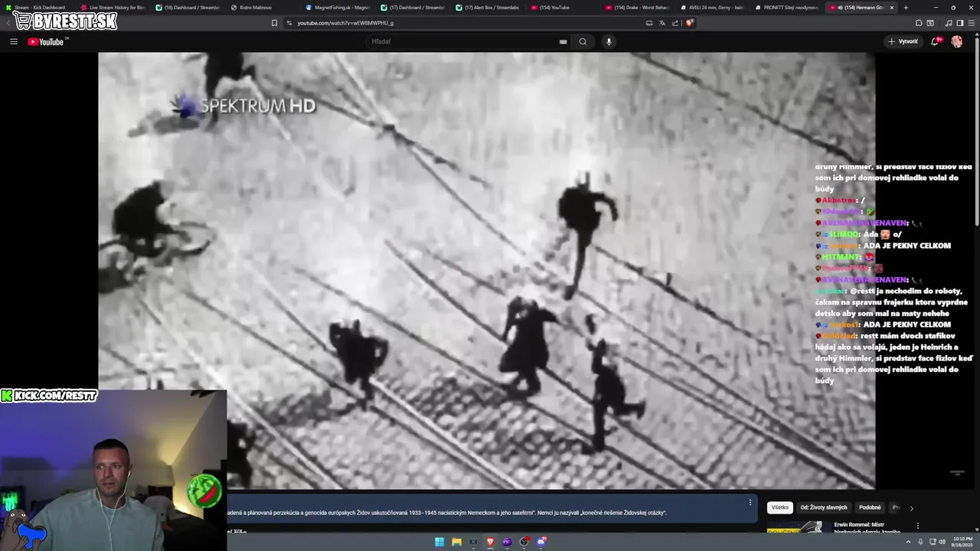Click the Vytvoriť create button
980x551 pixels.
[x=903, y=41]
